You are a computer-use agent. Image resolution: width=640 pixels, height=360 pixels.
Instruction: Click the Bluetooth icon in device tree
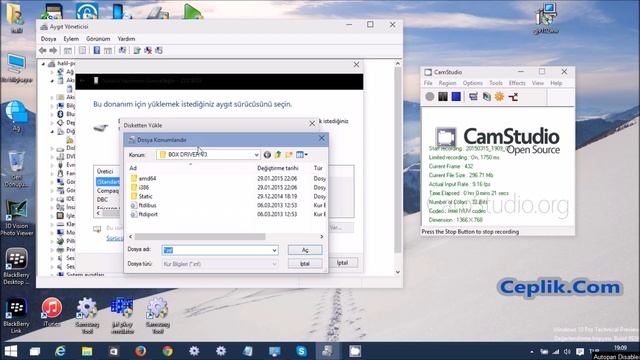coord(60,114)
